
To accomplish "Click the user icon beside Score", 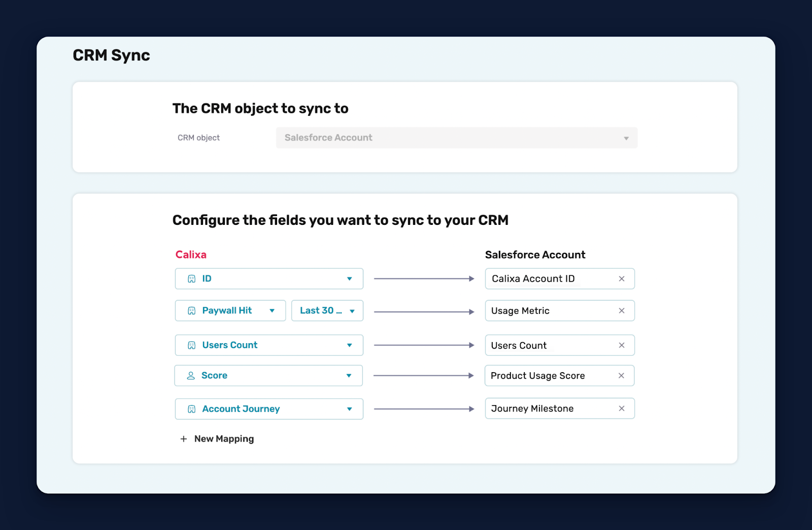I will (x=191, y=376).
